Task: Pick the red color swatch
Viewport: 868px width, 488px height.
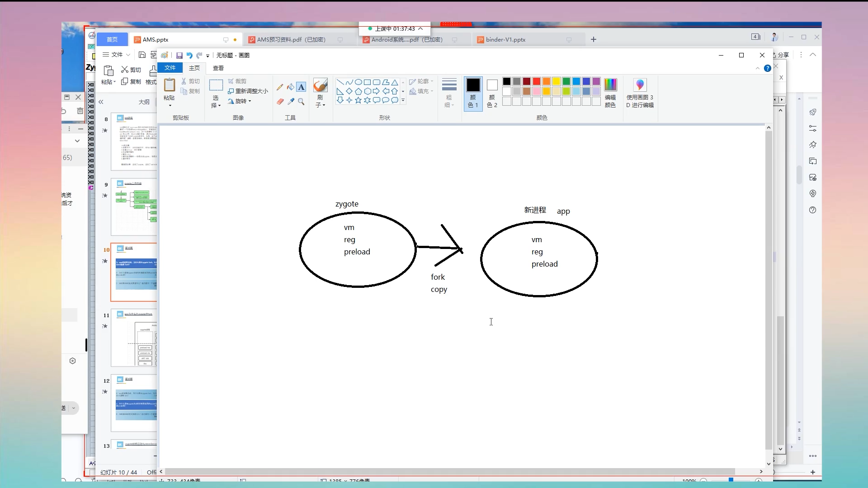Action: [x=536, y=81]
